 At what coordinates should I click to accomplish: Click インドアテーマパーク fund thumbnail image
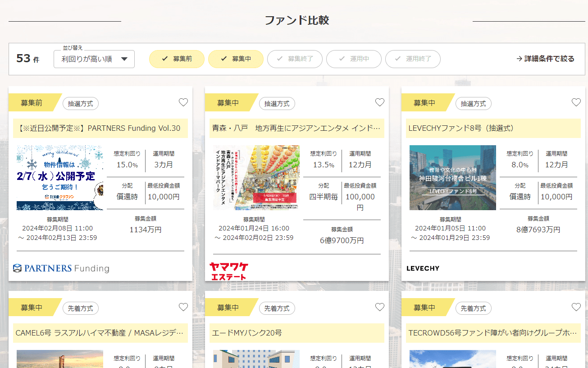click(256, 178)
